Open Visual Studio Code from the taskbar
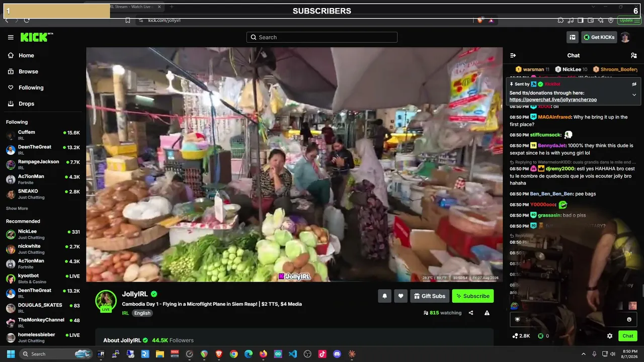The width and height of the screenshot is (644, 362). [293, 354]
